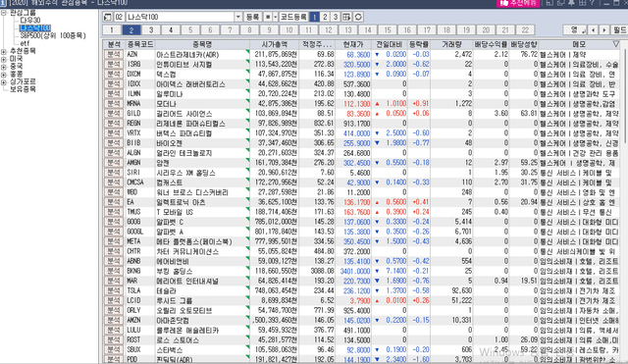Sort by the 종목코드 column header

(x=139, y=44)
